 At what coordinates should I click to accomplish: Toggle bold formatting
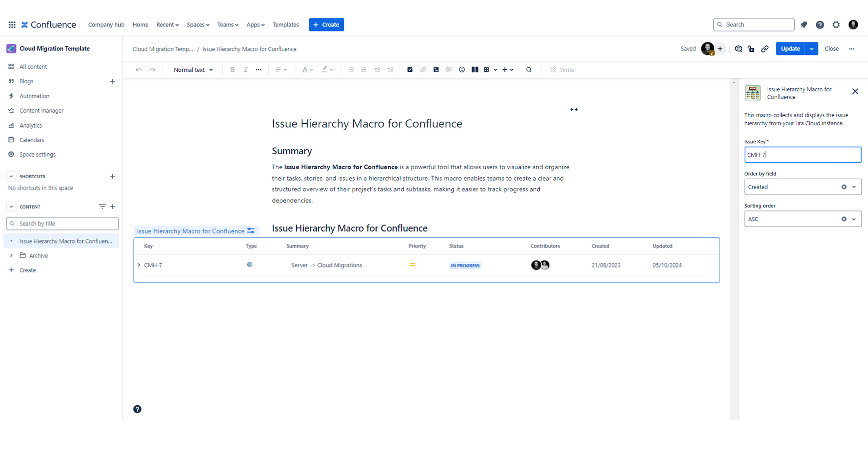pos(232,70)
